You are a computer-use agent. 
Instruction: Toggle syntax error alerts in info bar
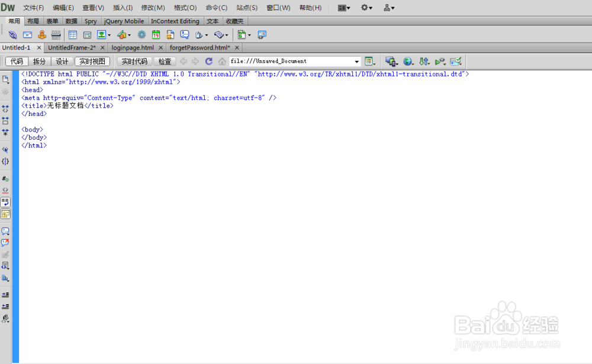click(x=5, y=214)
